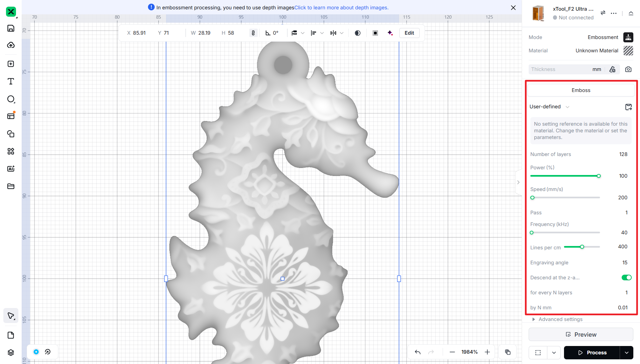
Task: Select the Emboss tab
Action: pos(581,90)
